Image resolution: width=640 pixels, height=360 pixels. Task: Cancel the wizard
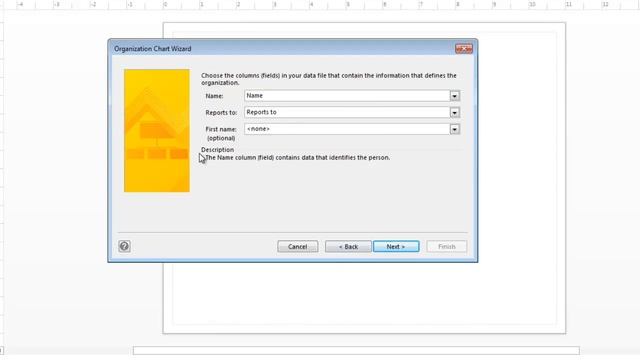coord(298,247)
